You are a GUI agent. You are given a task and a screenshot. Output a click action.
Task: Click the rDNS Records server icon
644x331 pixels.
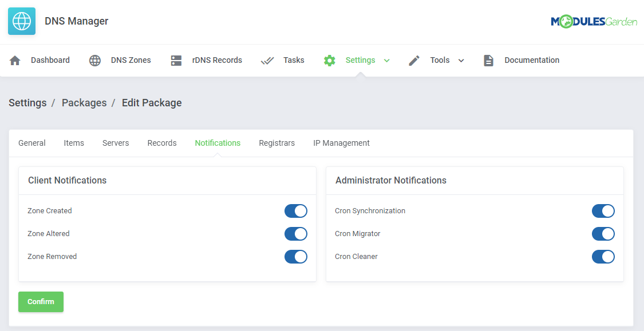pyautogui.click(x=176, y=61)
